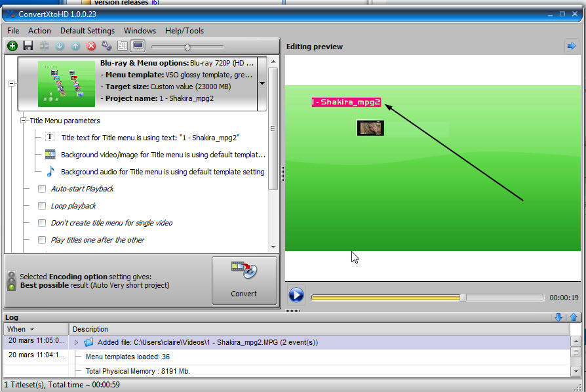
Task: Select the pink title text in preview
Action: coord(347,102)
